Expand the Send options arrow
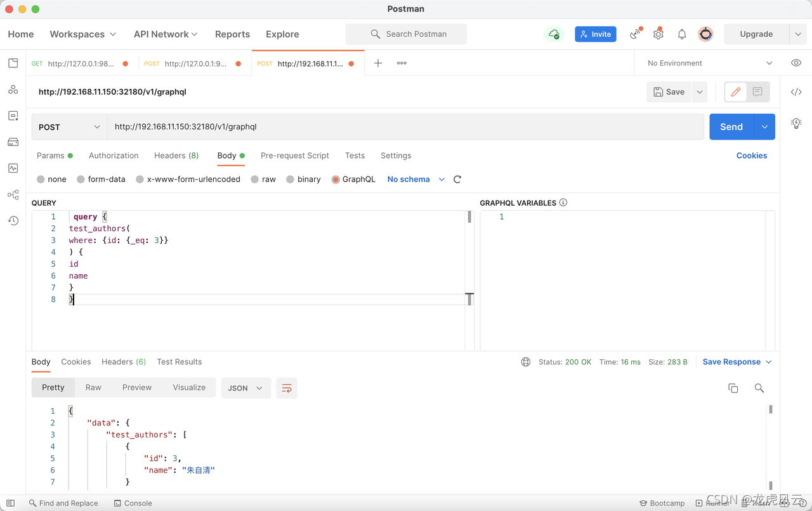 [x=764, y=127]
